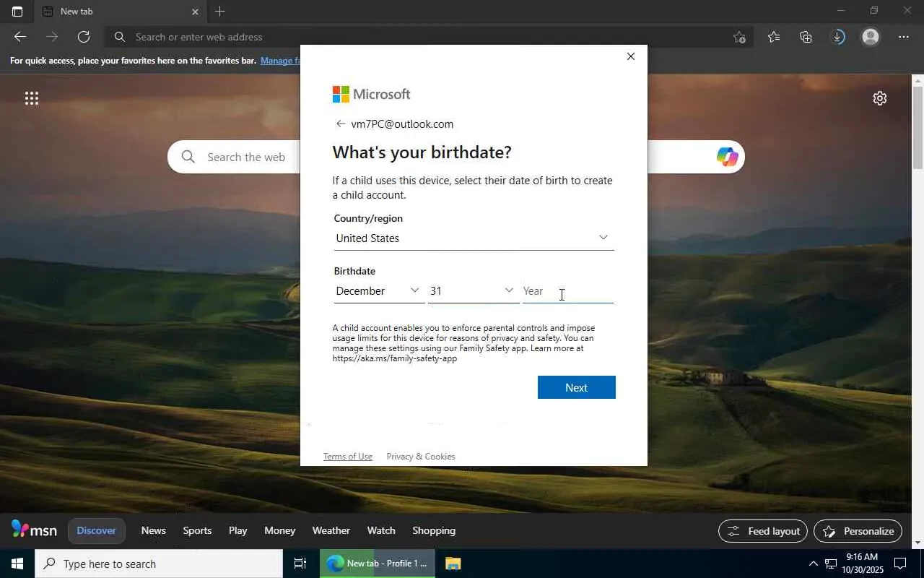Open the notification center
The height and width of the screenshot is (578, 924).
coord(900,564)
